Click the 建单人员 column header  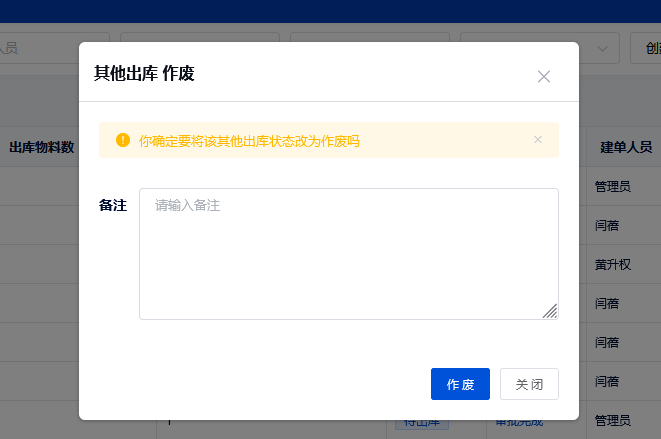626,147
